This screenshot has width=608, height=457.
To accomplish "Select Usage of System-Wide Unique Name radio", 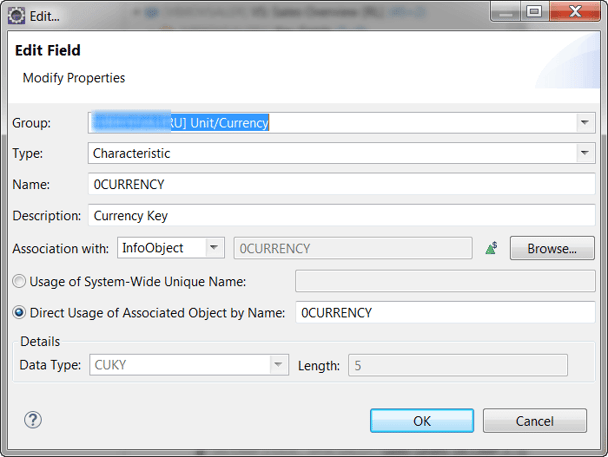I will click(19, 281).
